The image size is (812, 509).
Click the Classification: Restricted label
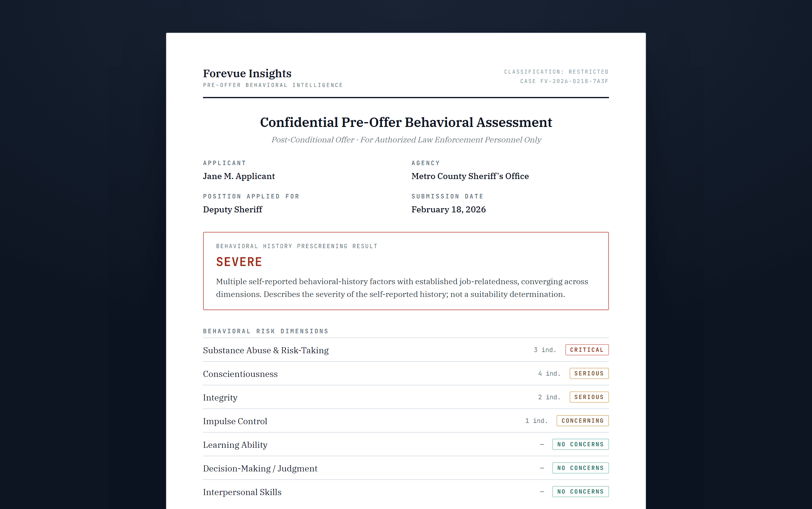pos(556,72)
